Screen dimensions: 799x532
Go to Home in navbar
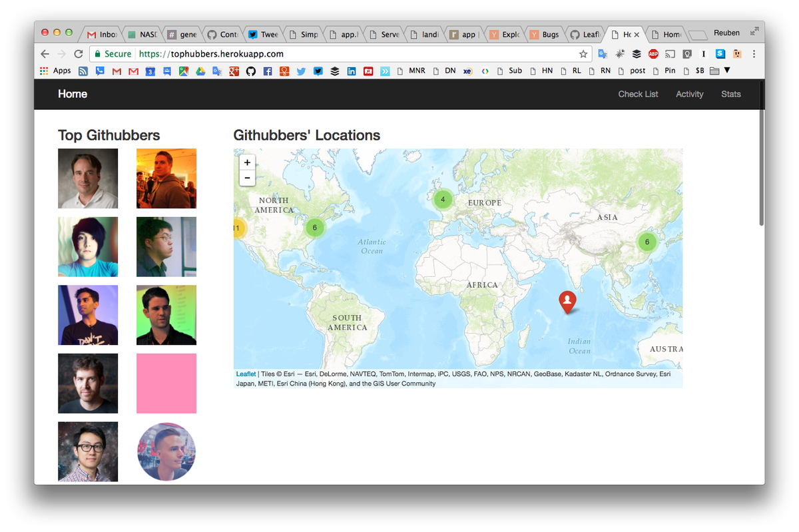73,94
